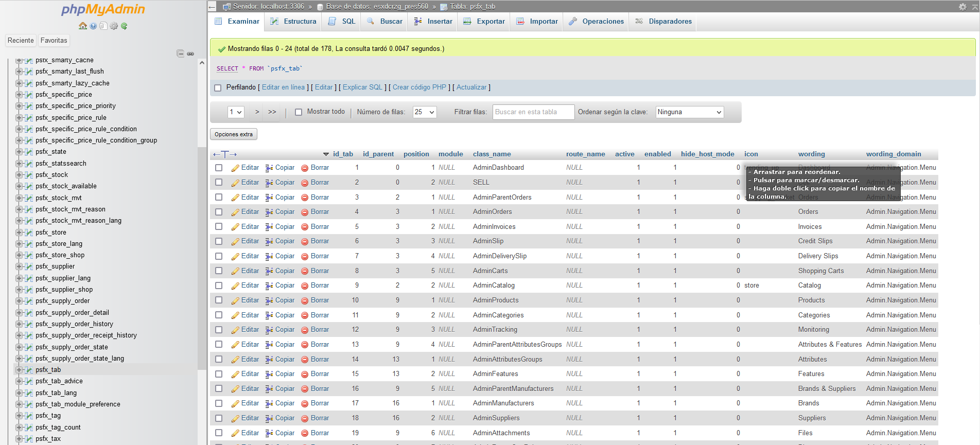Open the Exportar tab
This screenshot has width=980, height=445.
[484, 22]
